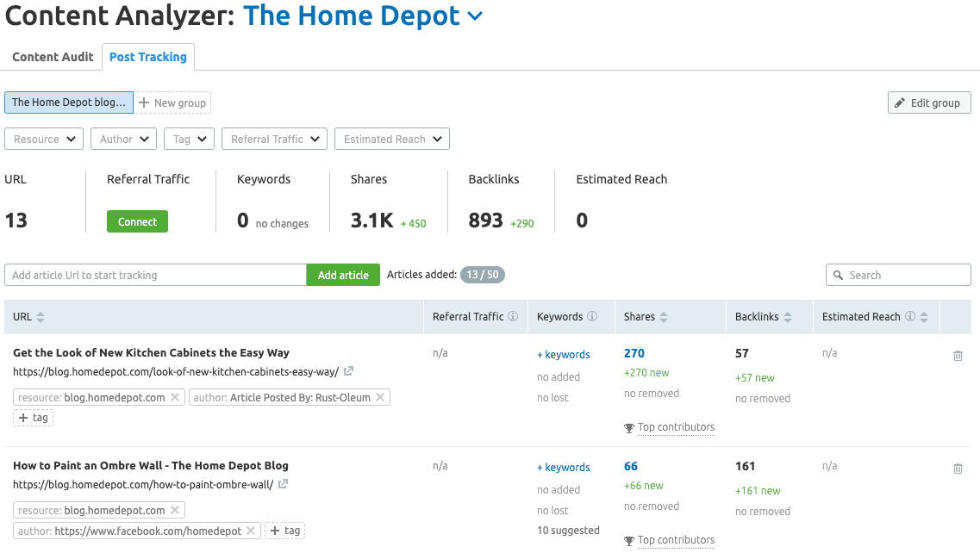Remove the Rust-Oleum author tag

point(380,397)
